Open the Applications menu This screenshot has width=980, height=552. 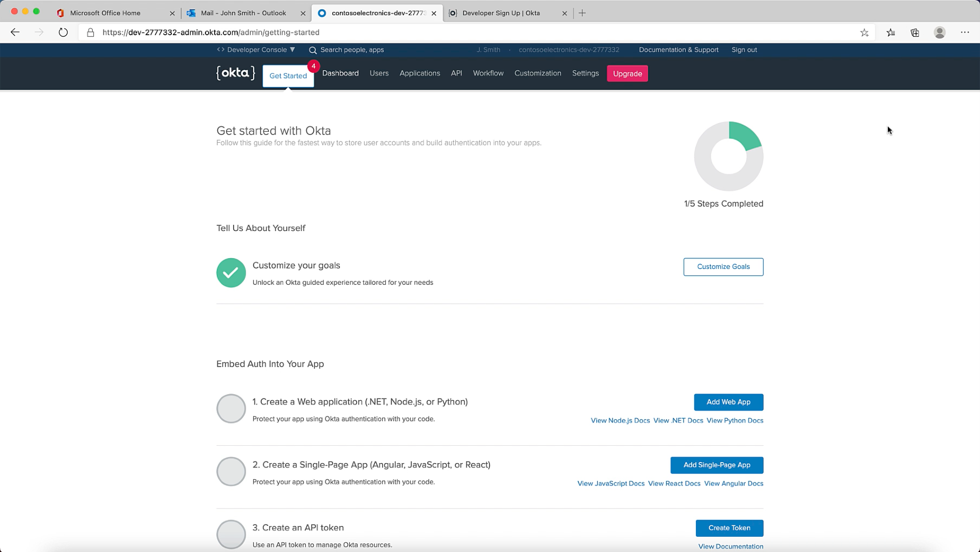tap(420, 73)
